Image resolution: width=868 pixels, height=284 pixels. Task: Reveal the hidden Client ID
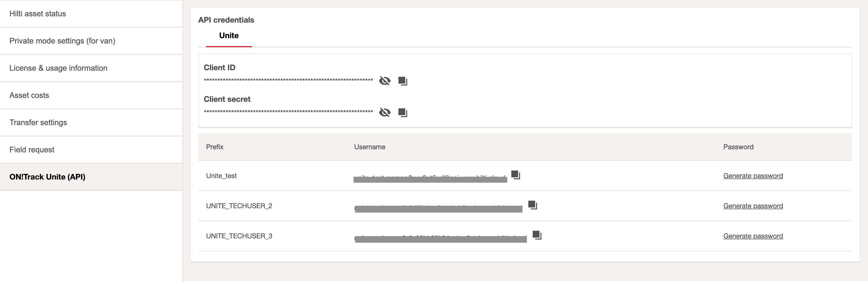click(x=384, y=81)
